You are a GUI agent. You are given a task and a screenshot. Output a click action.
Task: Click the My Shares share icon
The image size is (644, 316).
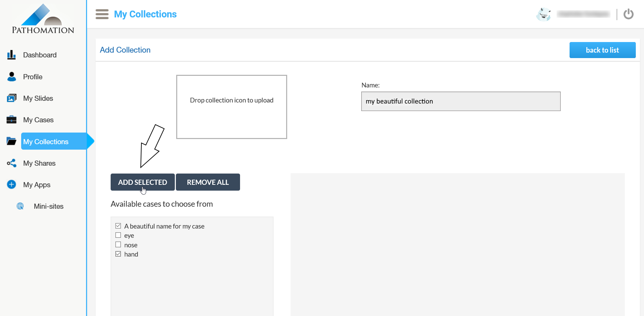tap(12, 163)
